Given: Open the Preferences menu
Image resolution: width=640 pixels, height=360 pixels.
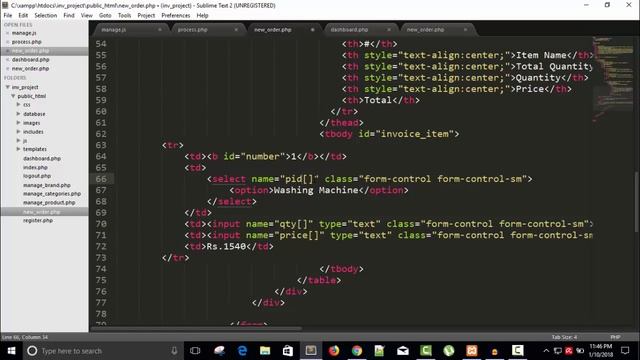Looking at the screenshot, I should click(x=176, y=16).
